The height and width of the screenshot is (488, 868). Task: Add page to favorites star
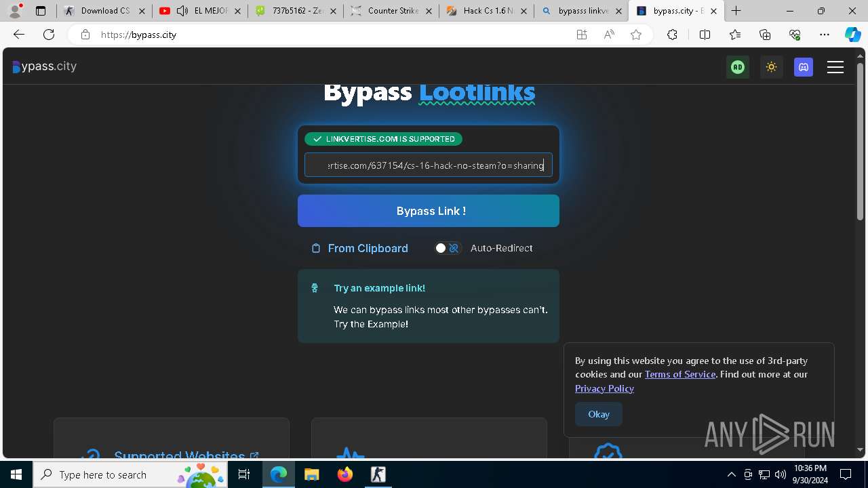[x=636, y=35]
